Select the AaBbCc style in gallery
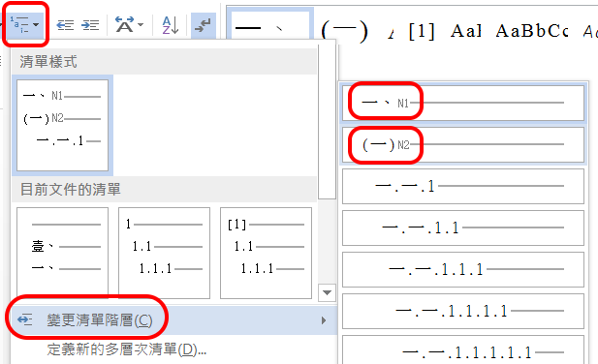Viewport: 598px width, 364px height. pos(532,31)
